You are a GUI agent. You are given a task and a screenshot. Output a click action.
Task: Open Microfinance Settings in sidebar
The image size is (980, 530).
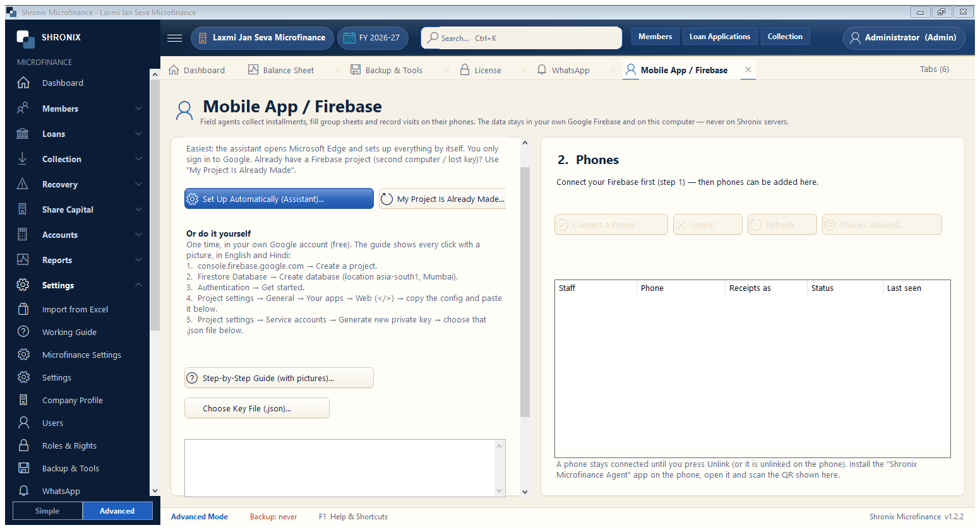click(81, 355)
